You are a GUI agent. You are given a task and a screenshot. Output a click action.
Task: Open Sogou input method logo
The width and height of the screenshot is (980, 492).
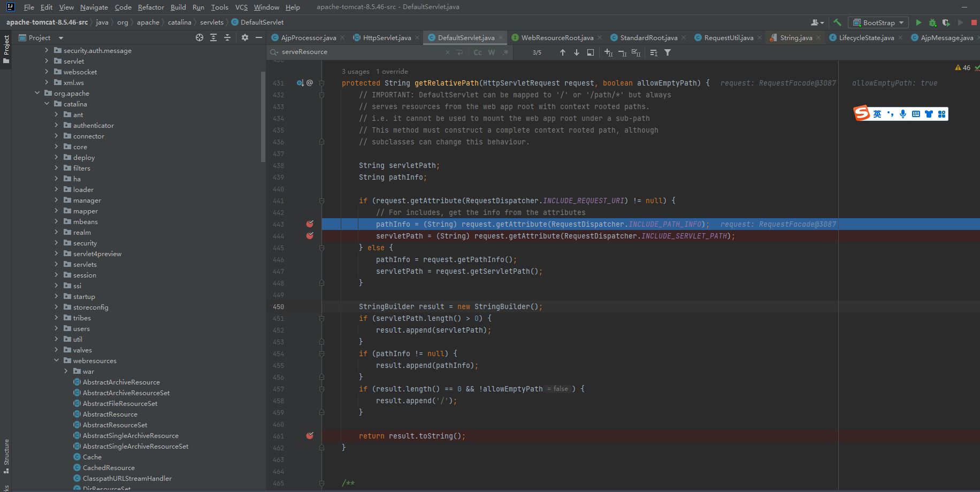(861, 113)
